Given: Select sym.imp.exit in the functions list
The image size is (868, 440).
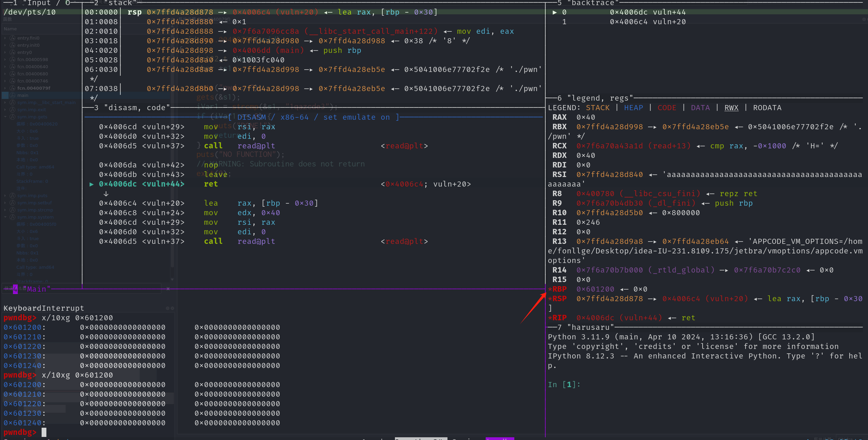Looking at the screenshot, I should (32, 109).
